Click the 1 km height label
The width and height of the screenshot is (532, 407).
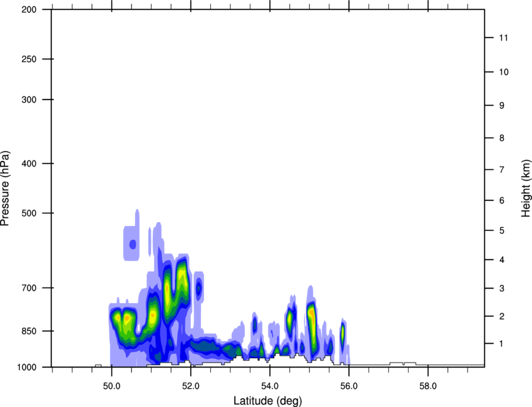(x=501, y=344)
